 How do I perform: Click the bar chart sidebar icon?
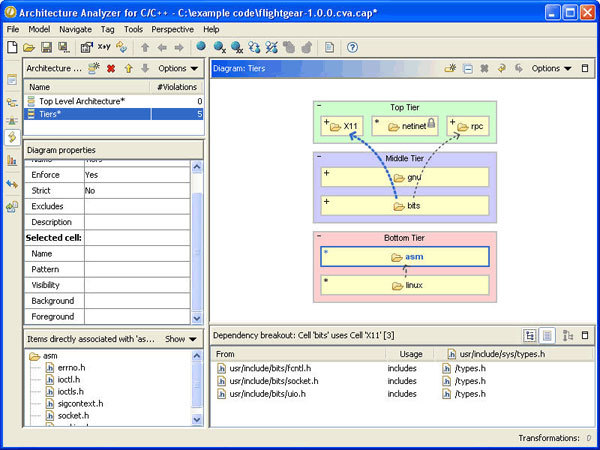[12, 160]
